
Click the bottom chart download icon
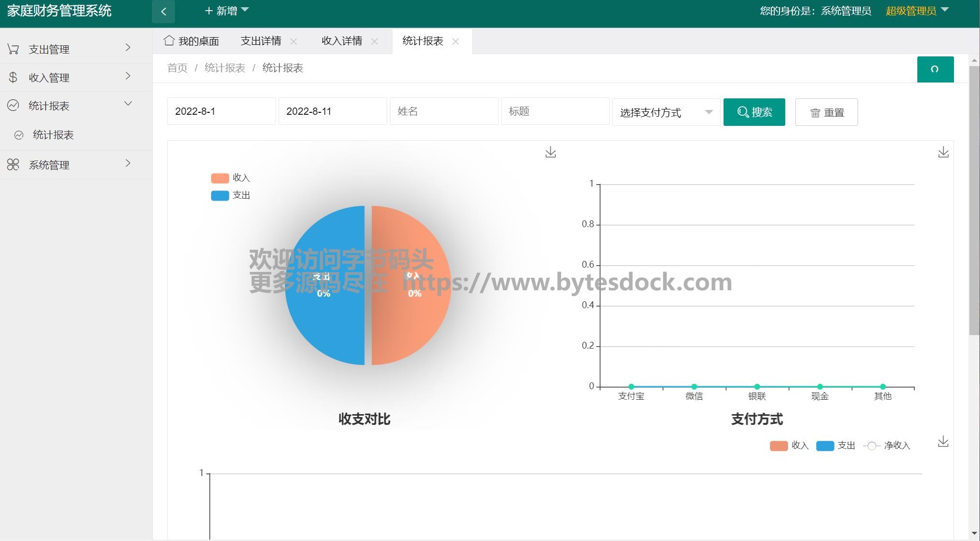click(943, 442)
